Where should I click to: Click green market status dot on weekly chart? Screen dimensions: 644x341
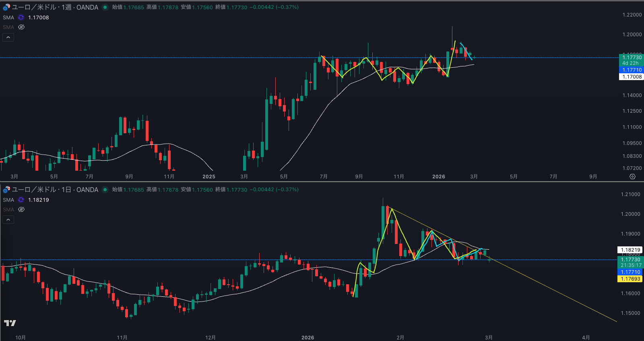coord(105,7)
